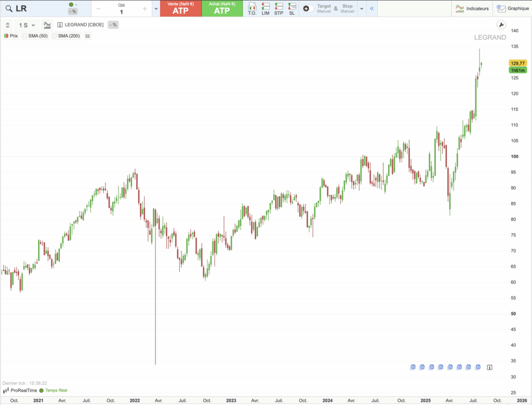This screenshot has height=405, width=532.
Task: Select the T.O. order type icon
Action: pos(252,8)
